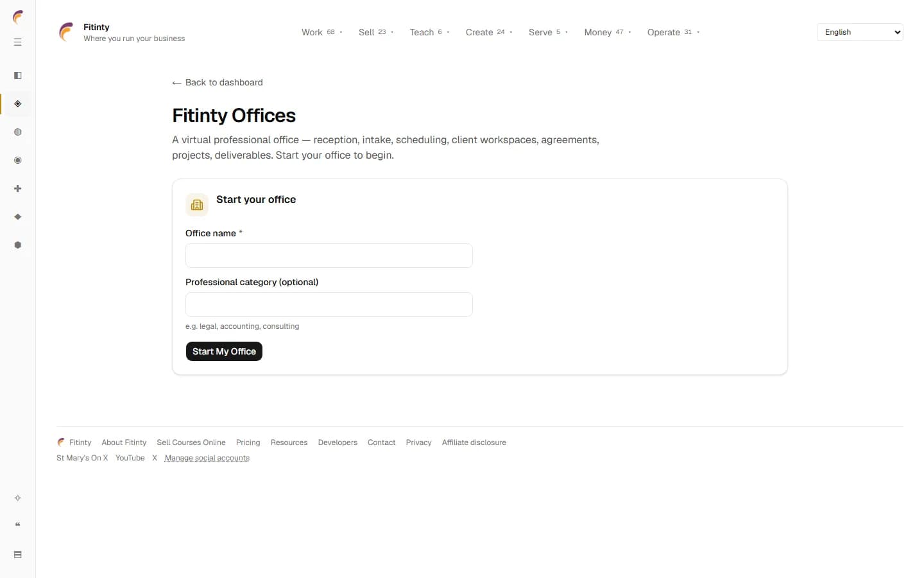924x578 pixels.
Task: Open the Serve dropdown menu
Action: pos(548,32)
